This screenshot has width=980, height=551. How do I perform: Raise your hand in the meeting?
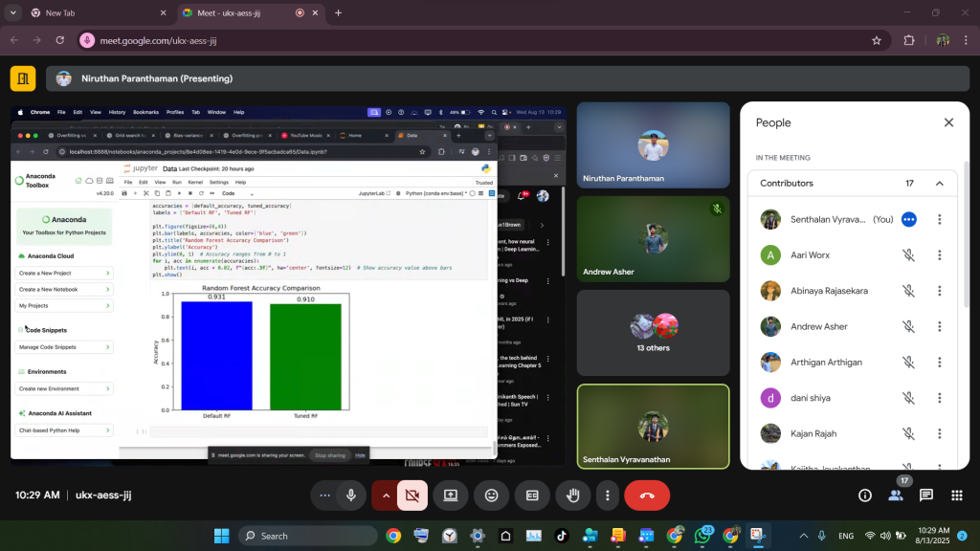(x=573, y=496)
